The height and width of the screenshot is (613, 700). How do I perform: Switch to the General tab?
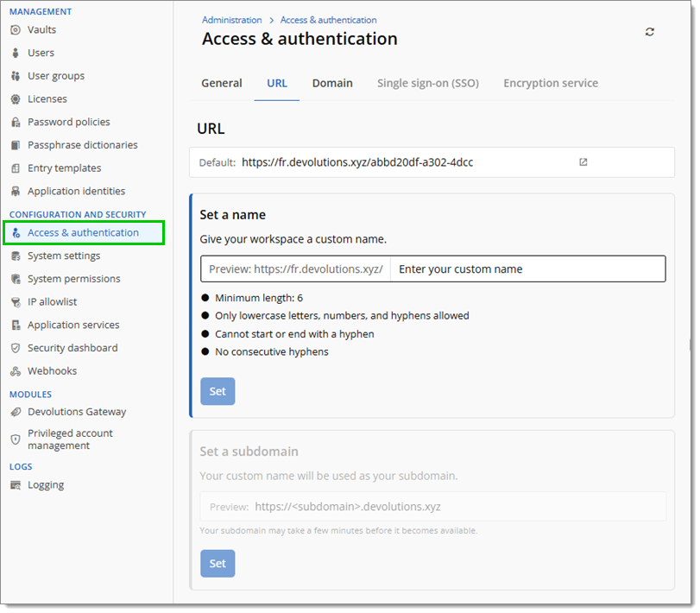(x=222, y=83)
